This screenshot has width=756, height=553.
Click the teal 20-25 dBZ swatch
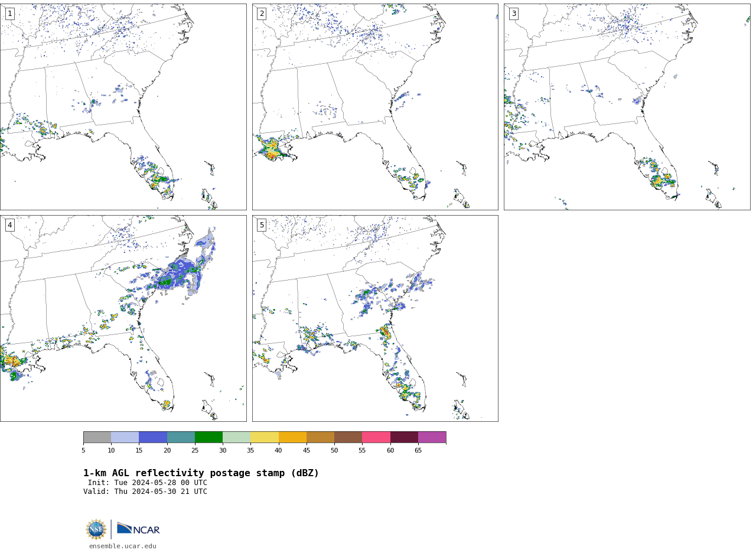click(x=181, y=437)
